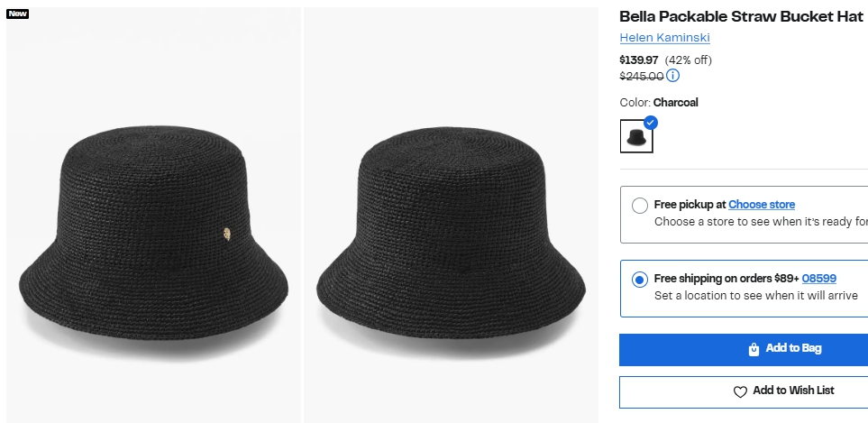Click the Bella Packable Straw Bucket Hat title

tap(741, 16)
